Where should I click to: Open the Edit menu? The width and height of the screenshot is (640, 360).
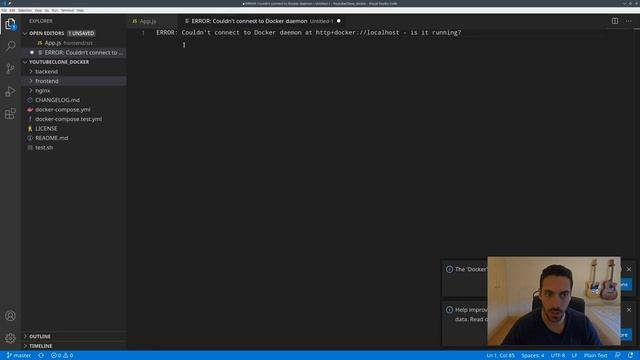(12, 10)
